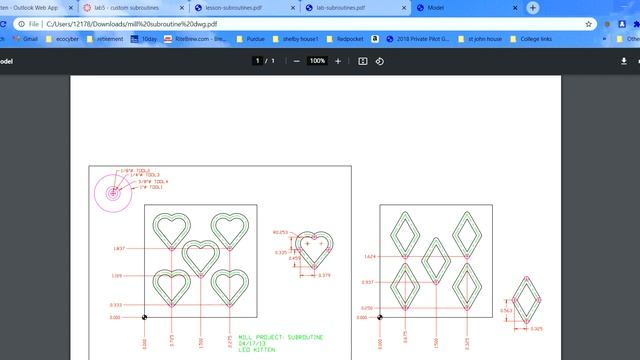Screen dimensions: 640x360
Task: Open the Extensions puzzle icon
Action: click(636, 24)
